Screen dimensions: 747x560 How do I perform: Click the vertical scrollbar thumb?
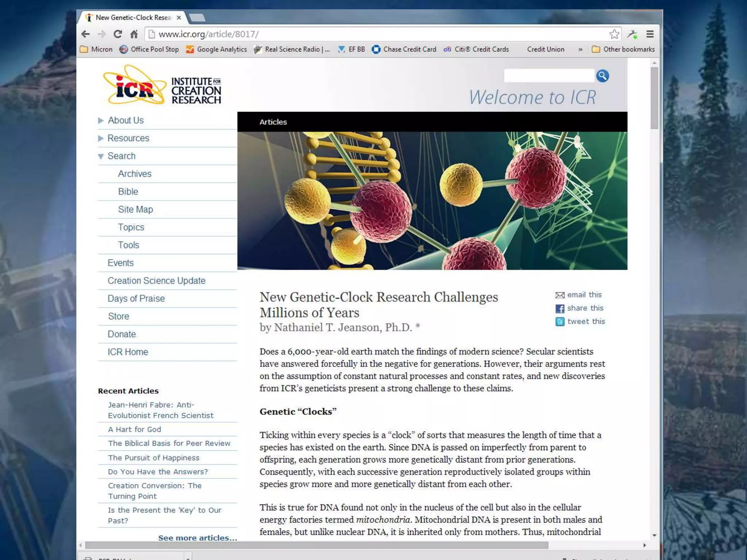(x=654, y=98)
